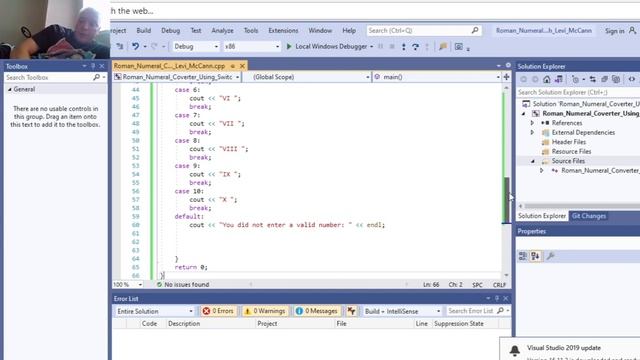The width and height of the screenshot is (640, 360).
Task: Open the Test menu
Action: tap(196, 31)
